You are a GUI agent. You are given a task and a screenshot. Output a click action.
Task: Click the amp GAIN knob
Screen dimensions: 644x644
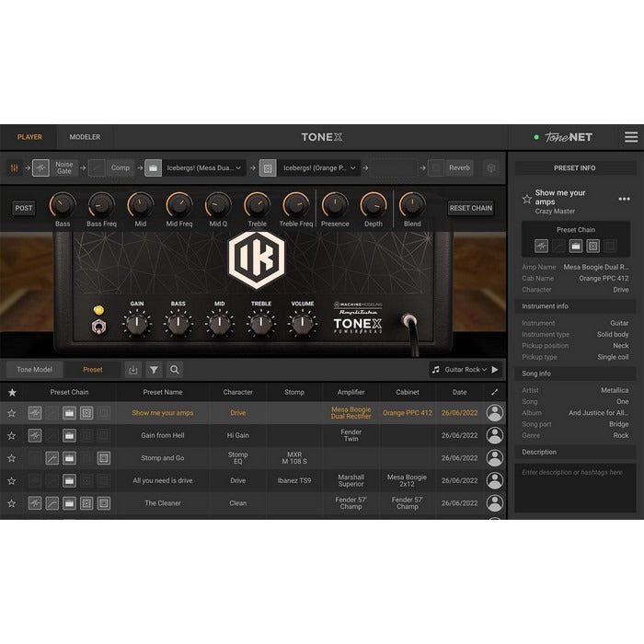tap(137, 324)
